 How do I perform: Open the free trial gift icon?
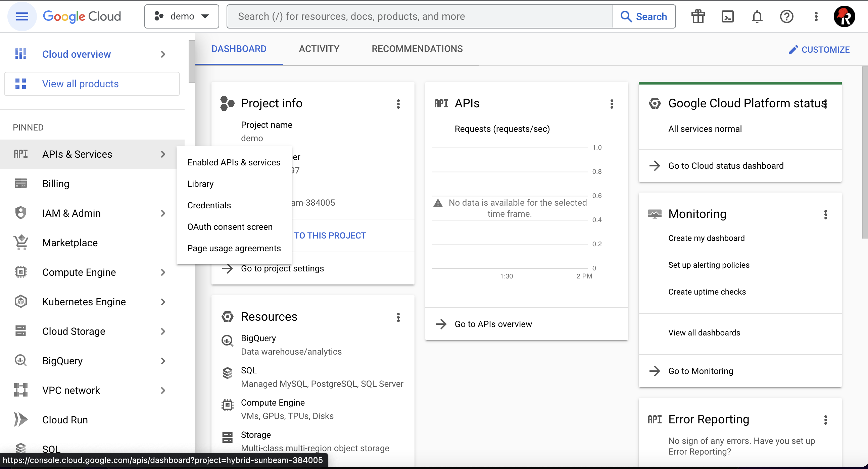click(x=698, y=16)
